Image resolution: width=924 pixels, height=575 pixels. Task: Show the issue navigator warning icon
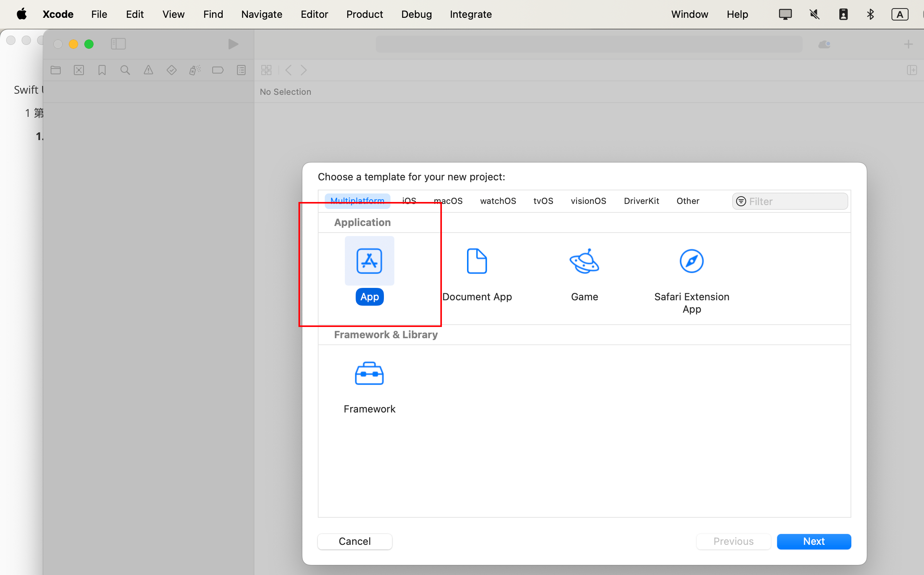148,70
